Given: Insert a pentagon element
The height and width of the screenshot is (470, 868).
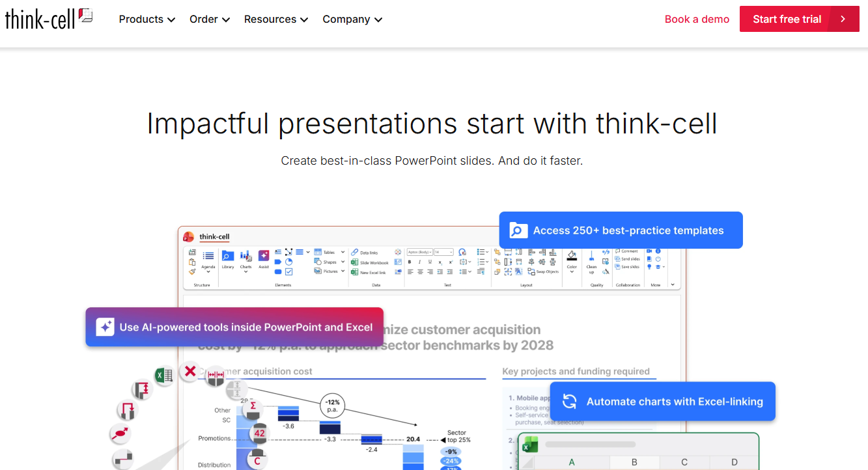Looking at the screenshot, I should 278,262.
